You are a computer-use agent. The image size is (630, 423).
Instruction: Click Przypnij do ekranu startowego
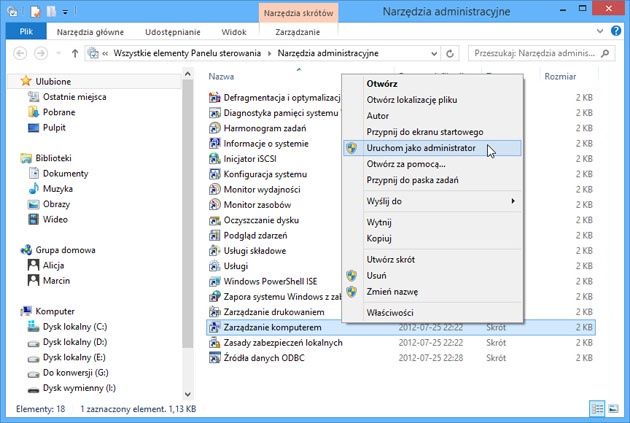(432, 132)
